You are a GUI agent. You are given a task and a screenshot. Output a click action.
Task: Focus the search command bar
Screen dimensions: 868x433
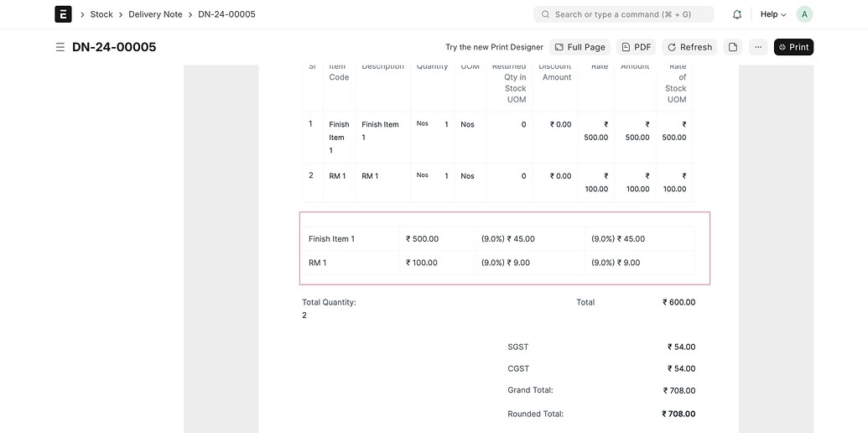click(x=623, y=14)
